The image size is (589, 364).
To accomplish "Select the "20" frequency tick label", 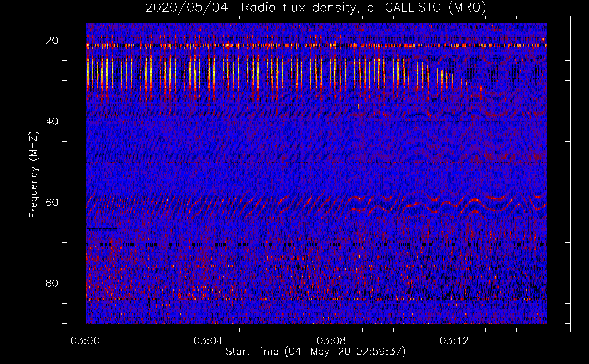I will coord(52,40).
